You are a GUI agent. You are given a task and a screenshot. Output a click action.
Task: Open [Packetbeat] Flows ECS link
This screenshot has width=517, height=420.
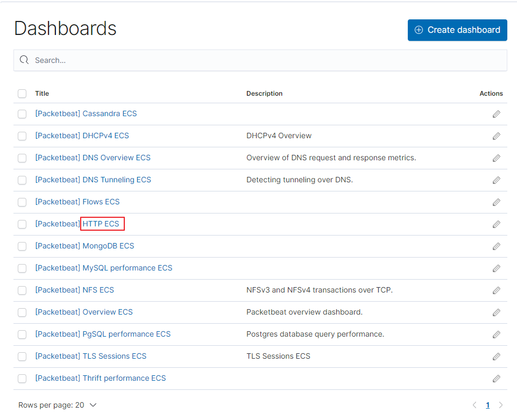[x=77, y=202]
